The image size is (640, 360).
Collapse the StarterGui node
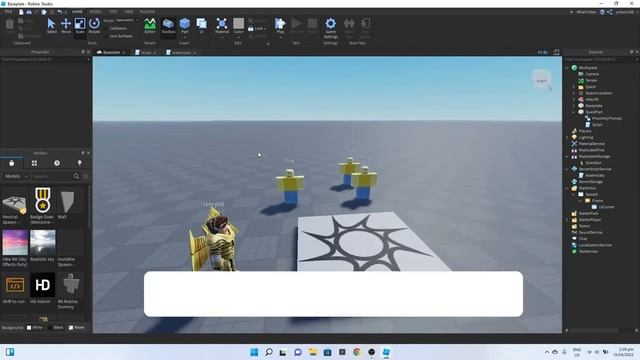[567, 188]
